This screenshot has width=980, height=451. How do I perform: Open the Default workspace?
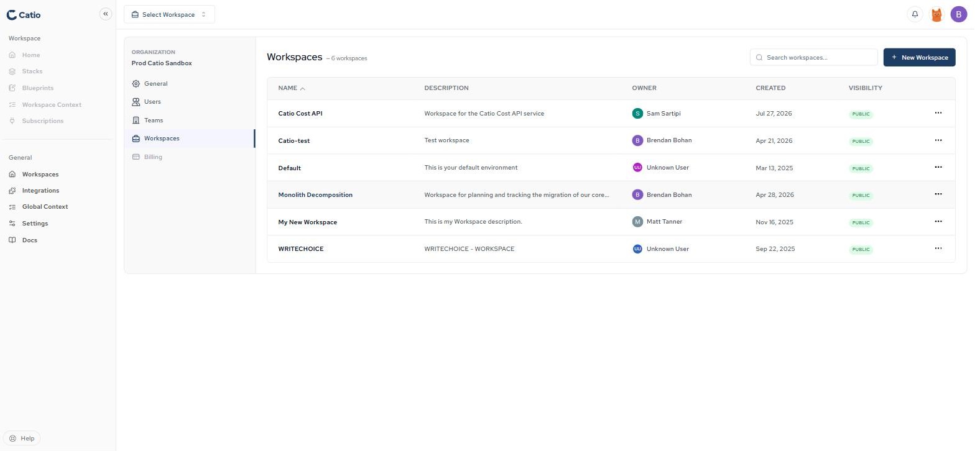coord(290,168)
